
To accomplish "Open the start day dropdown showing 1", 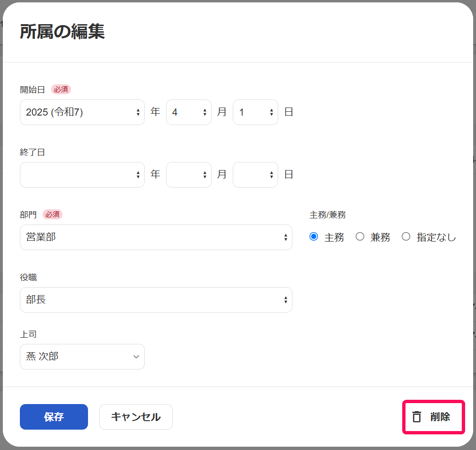I will pos(255,112).
